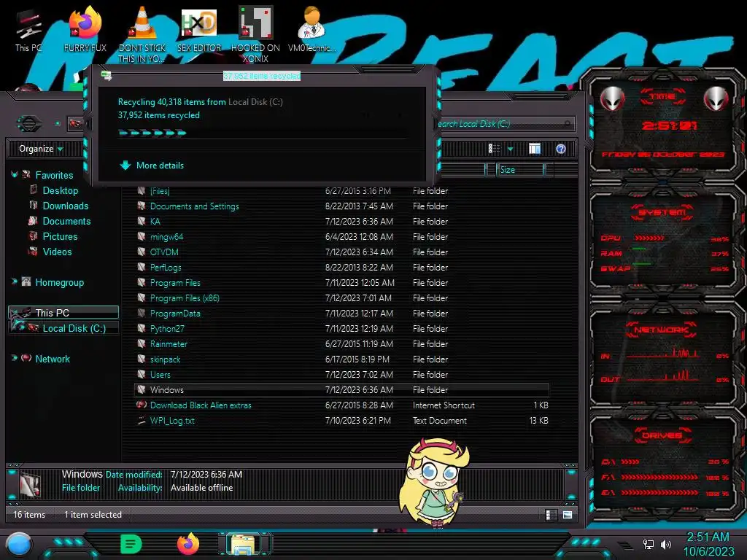Toggle the preview pane button
747x560 pixels.
point(535,149)
